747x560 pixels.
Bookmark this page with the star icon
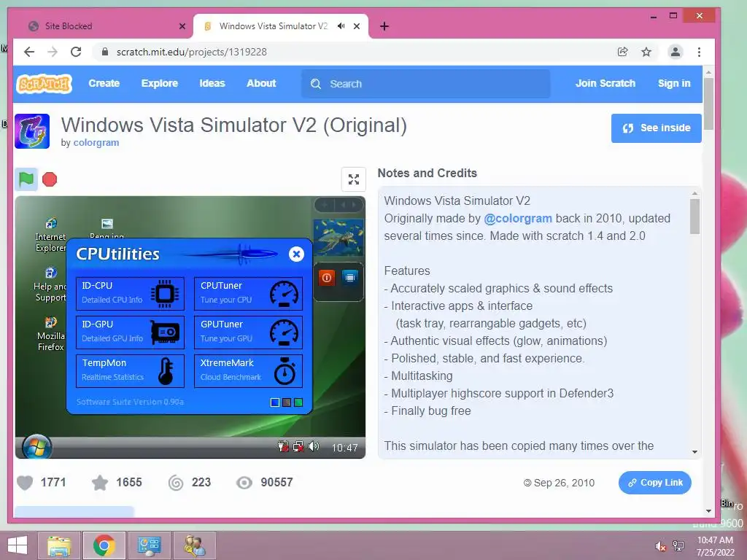(646, 52)
